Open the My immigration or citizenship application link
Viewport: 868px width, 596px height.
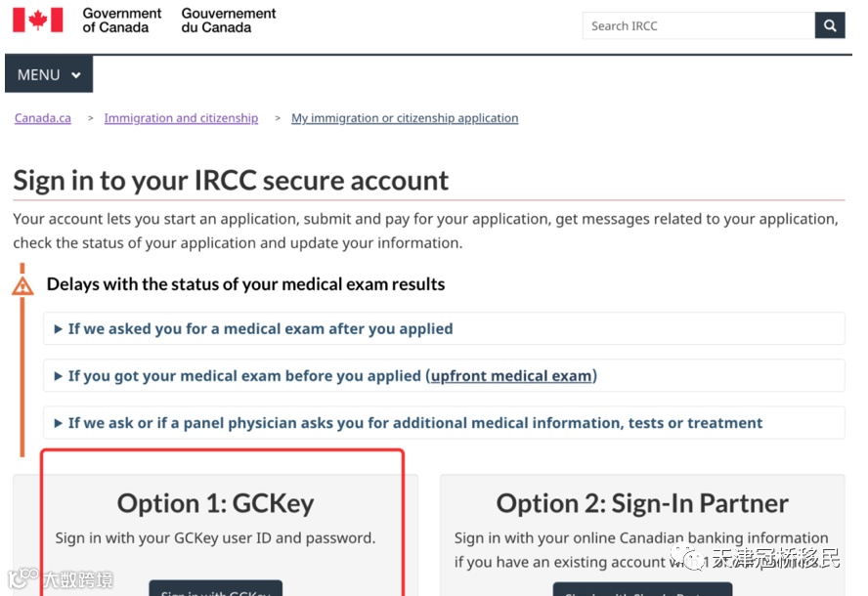(405, 118)
